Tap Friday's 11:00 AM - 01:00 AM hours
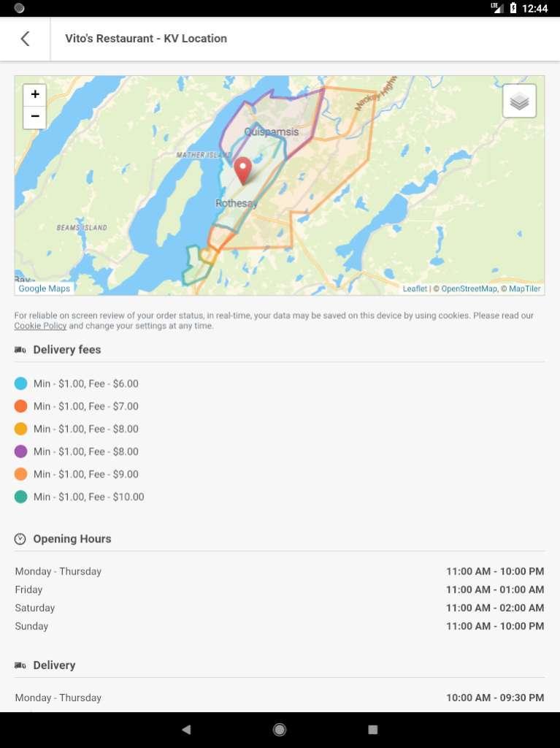The height and width of the screenshot is (748, 560). (x=495, y=589)
